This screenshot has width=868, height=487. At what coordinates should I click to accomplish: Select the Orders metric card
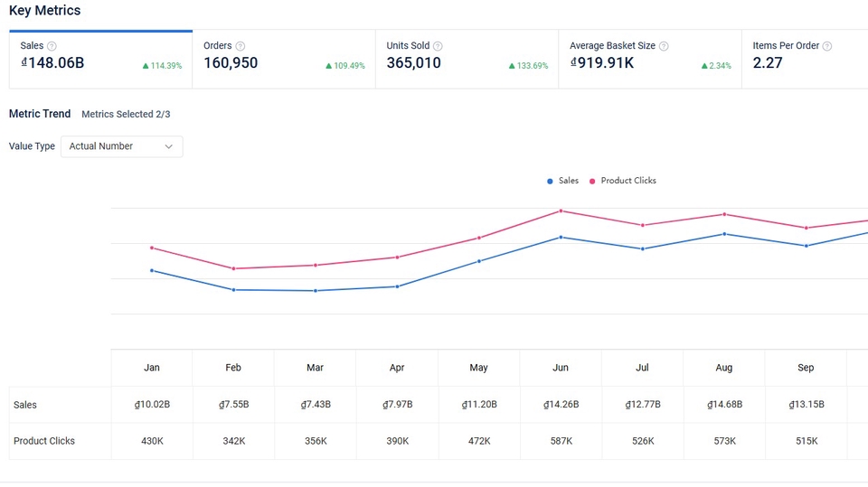(x=283, y=60)
